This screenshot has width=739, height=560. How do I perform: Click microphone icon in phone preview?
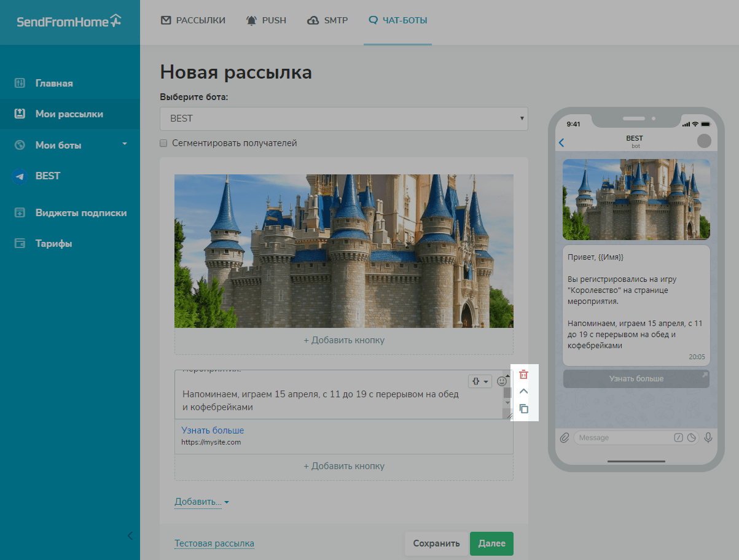tap(708, 438)
